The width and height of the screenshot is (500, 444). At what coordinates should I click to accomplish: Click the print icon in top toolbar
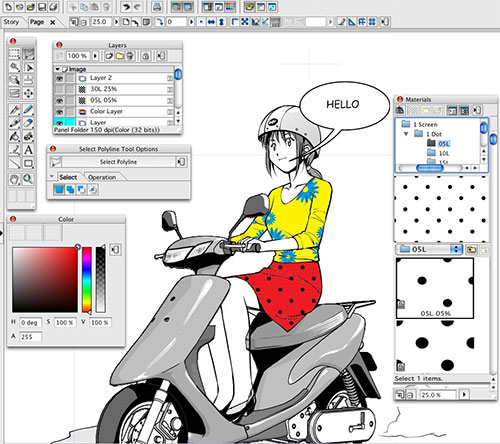click(157, 7)
